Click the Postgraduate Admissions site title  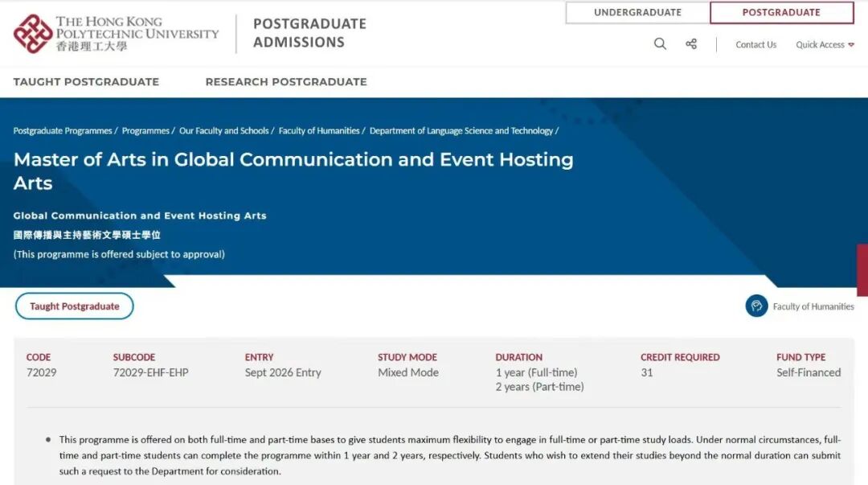point(309,33)
